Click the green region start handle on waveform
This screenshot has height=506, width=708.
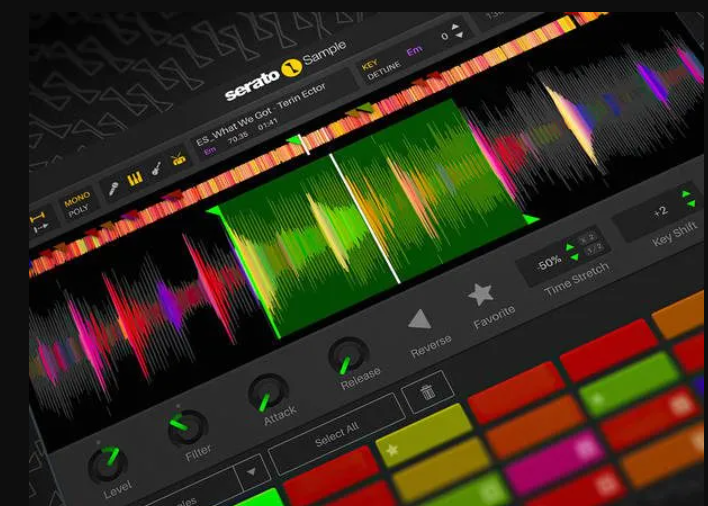pos(214,211)
